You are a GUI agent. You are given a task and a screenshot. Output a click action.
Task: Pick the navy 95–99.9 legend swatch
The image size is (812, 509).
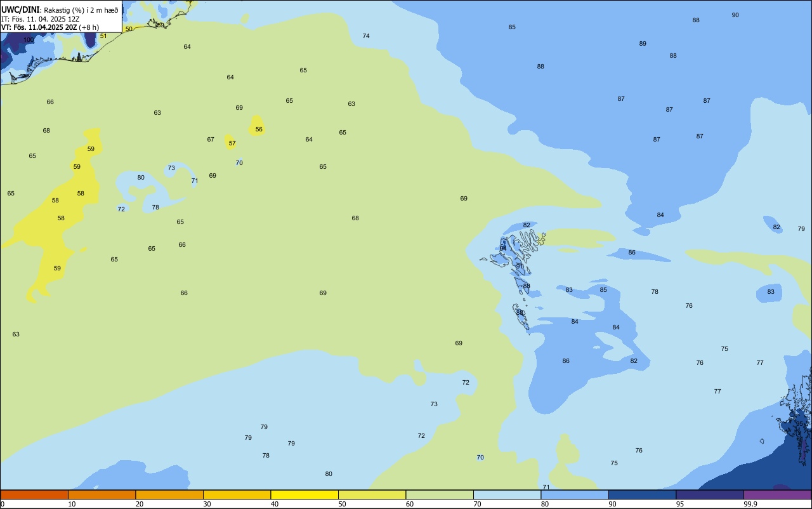tap(710, 494)
